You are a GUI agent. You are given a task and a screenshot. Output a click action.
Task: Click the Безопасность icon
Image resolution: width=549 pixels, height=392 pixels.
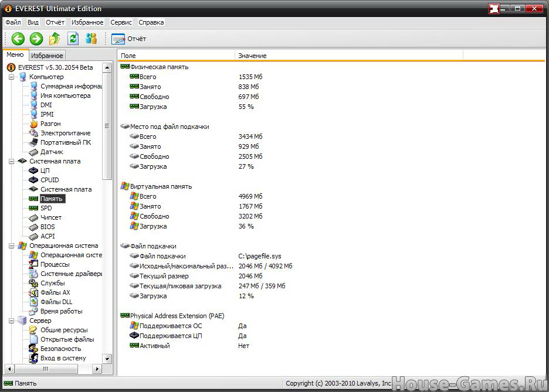pos(33,349)
